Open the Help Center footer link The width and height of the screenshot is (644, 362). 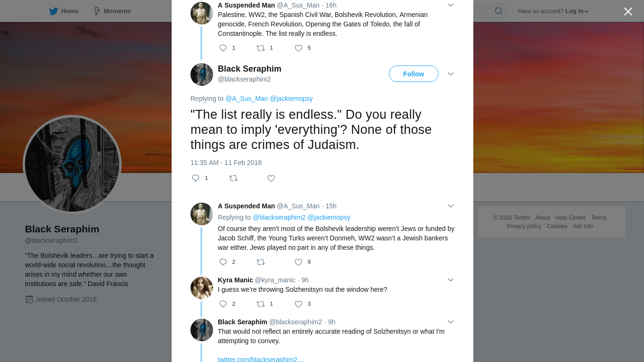570,218
